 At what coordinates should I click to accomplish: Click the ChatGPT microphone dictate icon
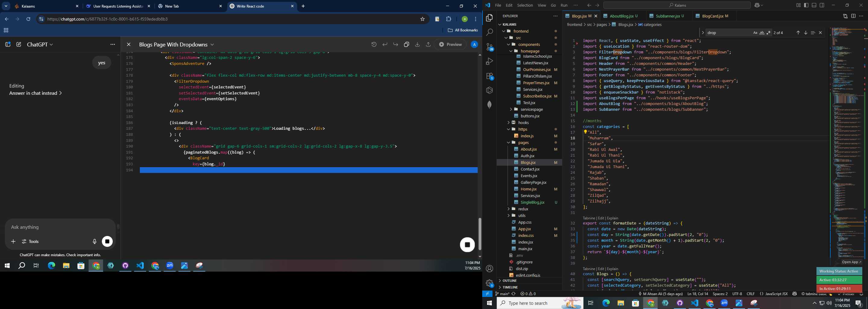(x=95, y=241)
